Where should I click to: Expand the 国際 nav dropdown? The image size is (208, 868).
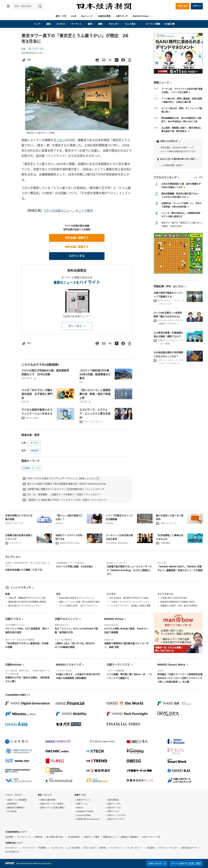tap(101, 24)
